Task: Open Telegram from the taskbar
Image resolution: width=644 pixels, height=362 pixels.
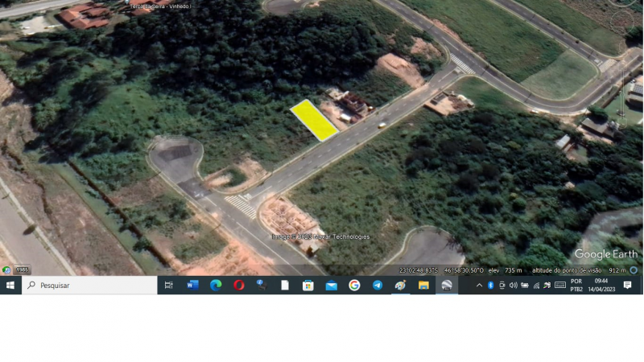Action: pos(377,286)
